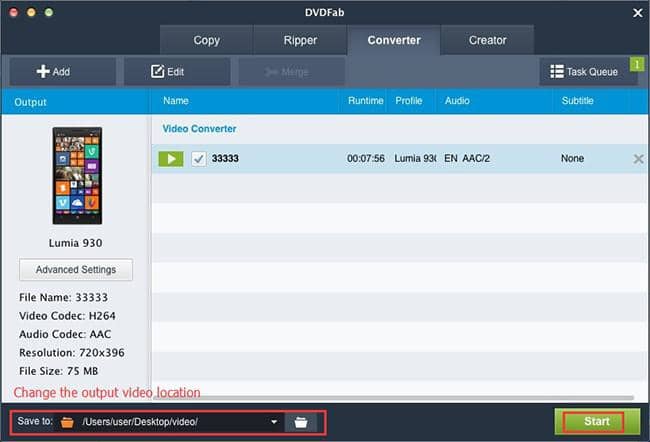Start the conversion

coord(597,422)
